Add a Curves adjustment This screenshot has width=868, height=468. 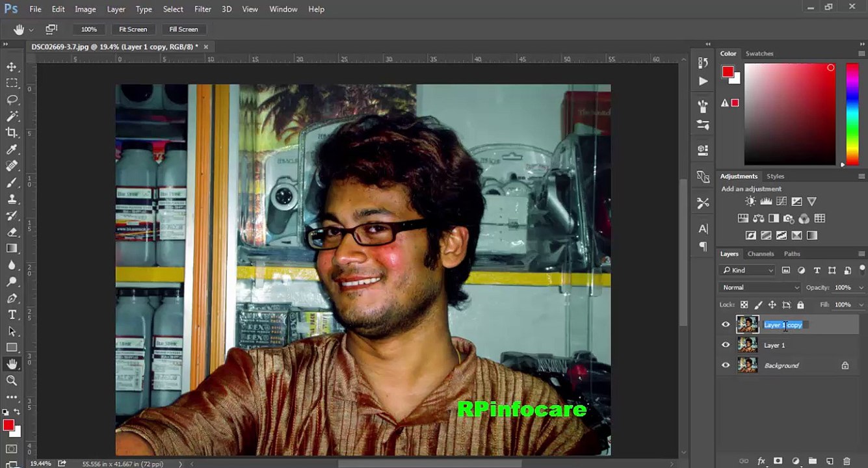(x=782, y=201)
